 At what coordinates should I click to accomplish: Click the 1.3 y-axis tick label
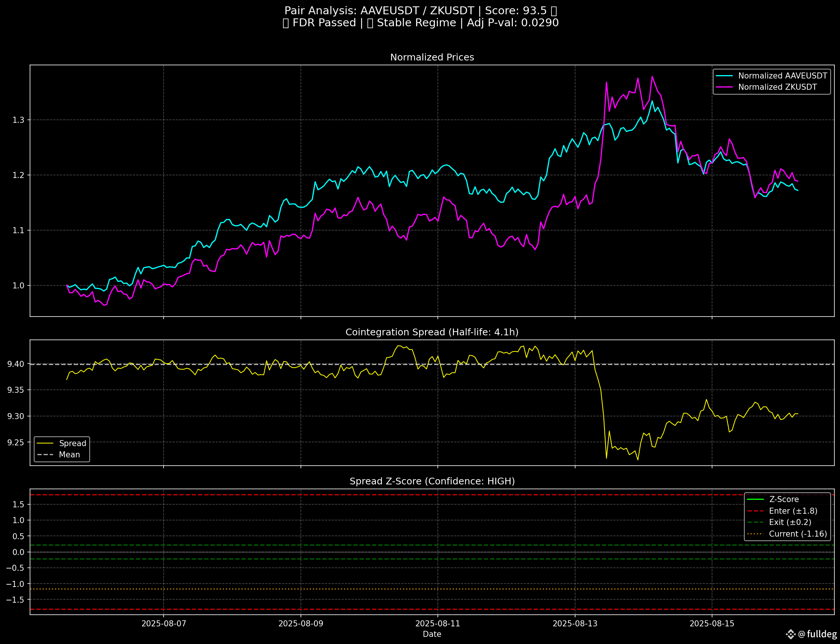tap(18, 121)
